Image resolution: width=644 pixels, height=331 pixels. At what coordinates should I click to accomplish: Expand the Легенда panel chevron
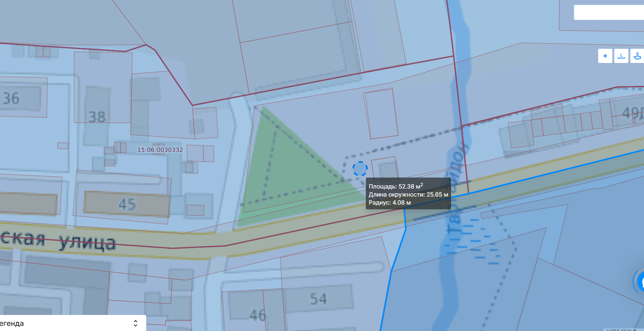pos(136,323)
